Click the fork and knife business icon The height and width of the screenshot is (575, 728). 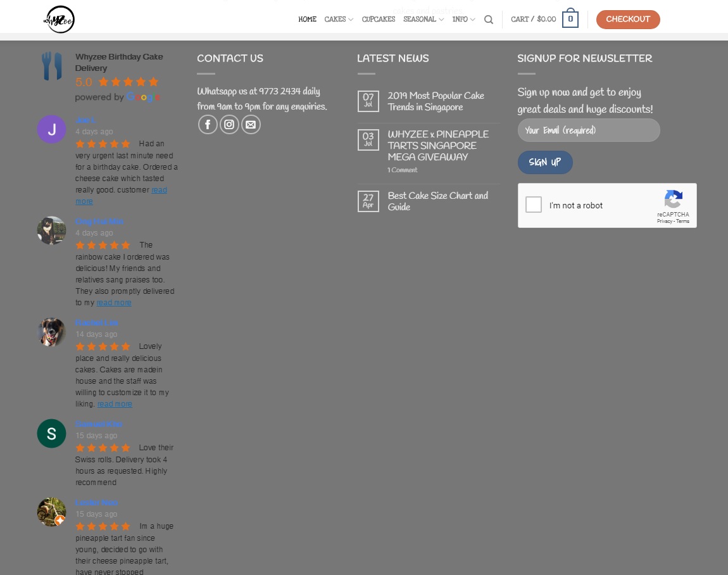click(x=51, y=66)
